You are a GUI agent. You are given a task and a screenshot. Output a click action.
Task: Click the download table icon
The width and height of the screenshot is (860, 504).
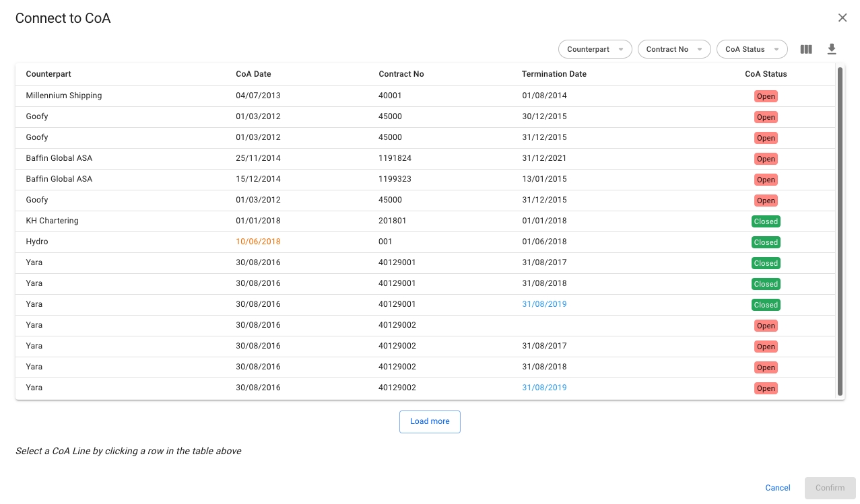pyautogui.click(x=832, y=49)
